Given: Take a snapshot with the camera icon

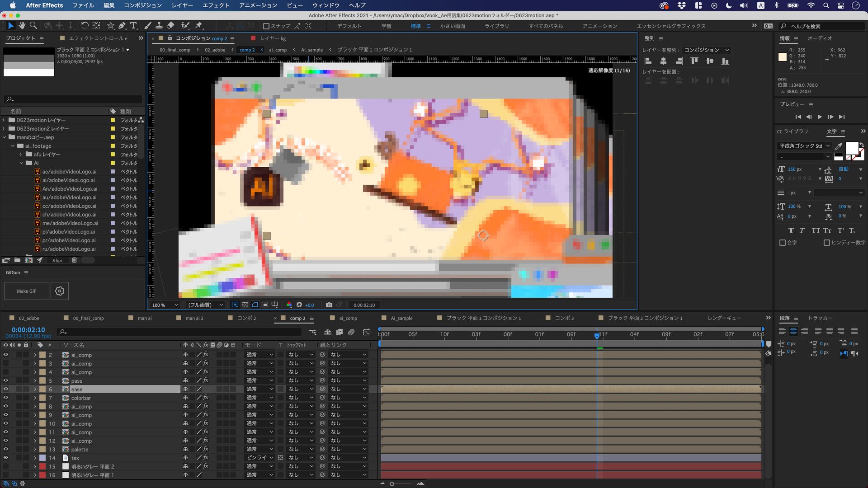Looking at the screenshot, I should tap(330, 305).
